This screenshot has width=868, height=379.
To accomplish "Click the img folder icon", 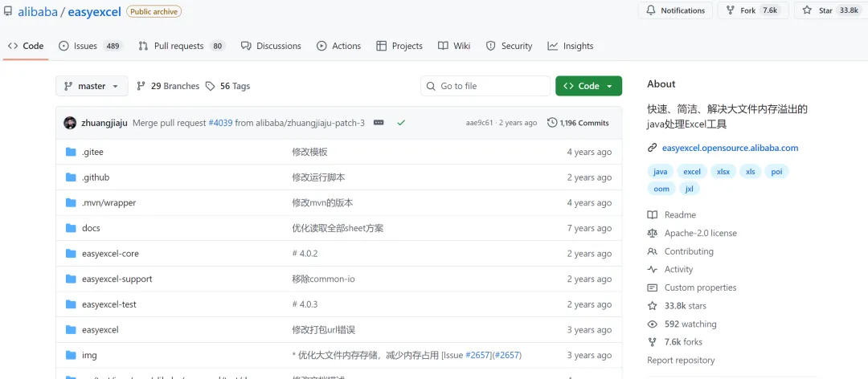I will pyautogui.click(x=70, y=355).
